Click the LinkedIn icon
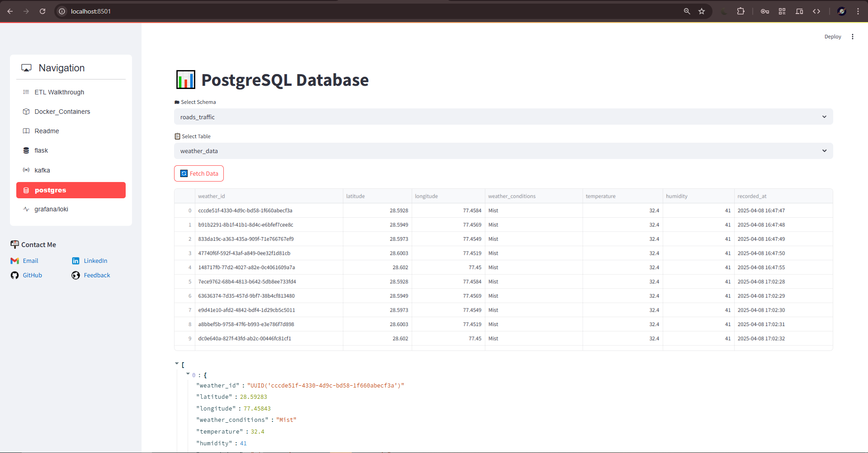 (75, 261)
